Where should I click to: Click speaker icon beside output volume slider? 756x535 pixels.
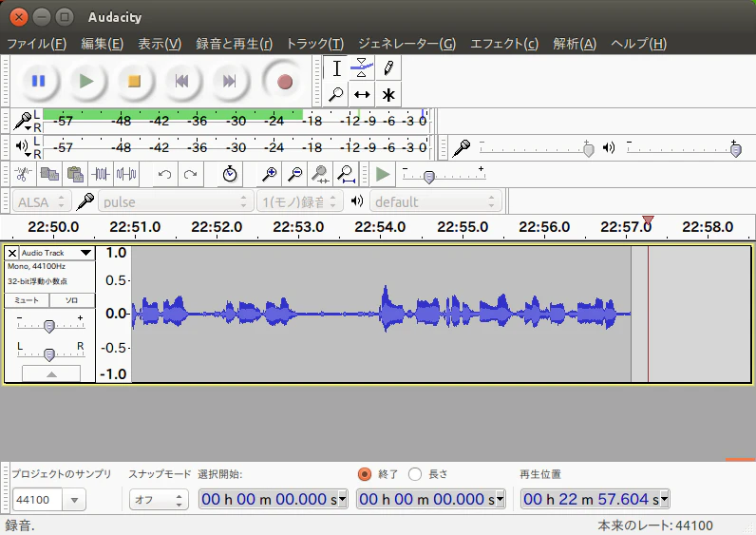[609, 147]
